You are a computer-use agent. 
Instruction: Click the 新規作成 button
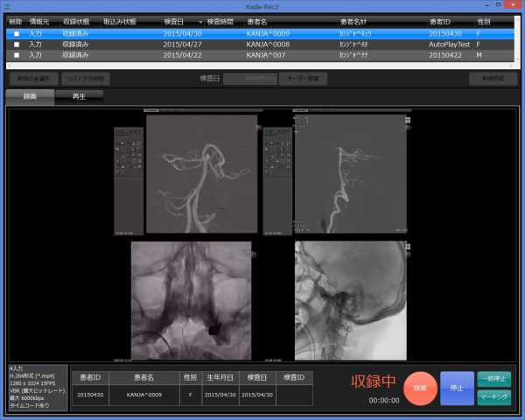pyautogui.click(x=493, y=78)
